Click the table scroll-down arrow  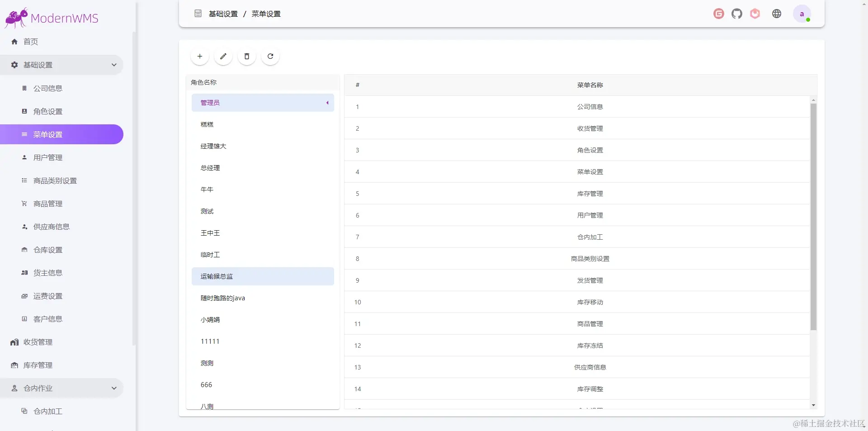click(813, 405)
